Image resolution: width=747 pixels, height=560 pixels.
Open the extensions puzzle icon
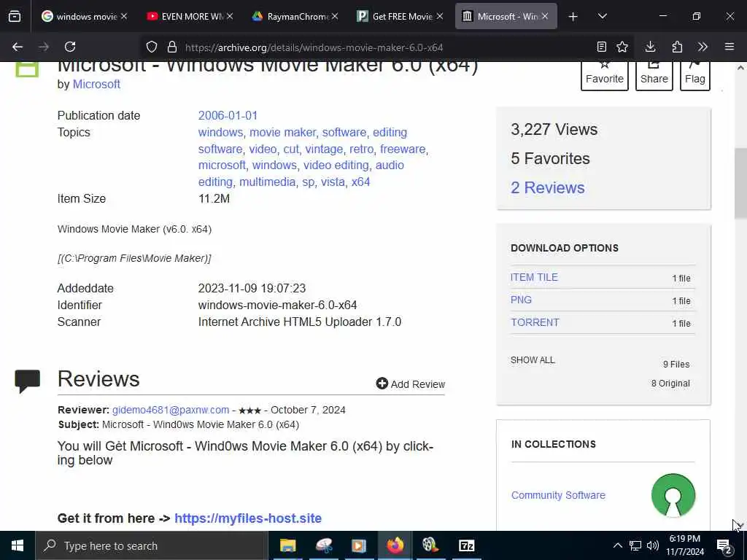[x=677, y=47]
